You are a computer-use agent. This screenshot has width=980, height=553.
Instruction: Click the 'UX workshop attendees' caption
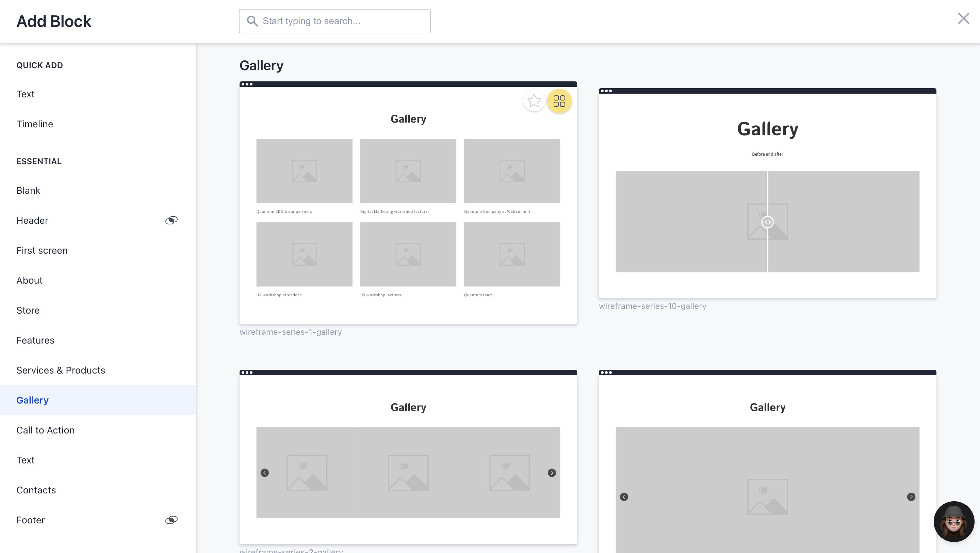[279, 295]
